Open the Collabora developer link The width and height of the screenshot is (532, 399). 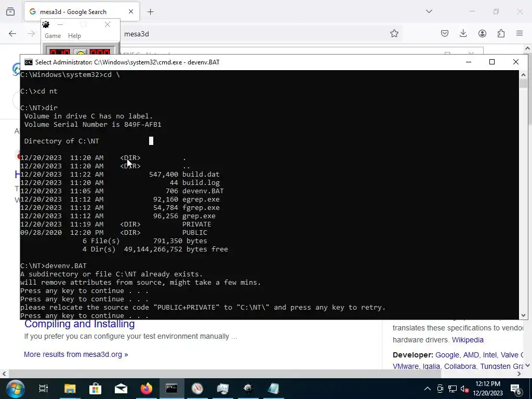click(x=460, y=366)
